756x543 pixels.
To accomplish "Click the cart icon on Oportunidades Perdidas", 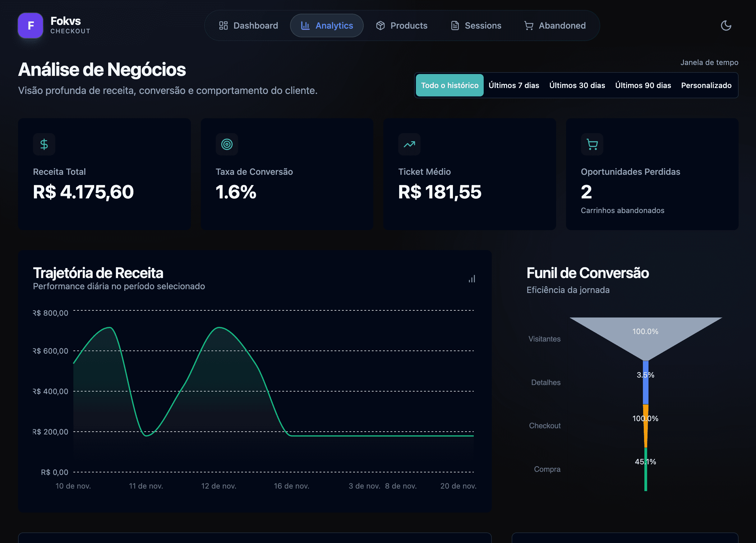I will pos(592,144).
